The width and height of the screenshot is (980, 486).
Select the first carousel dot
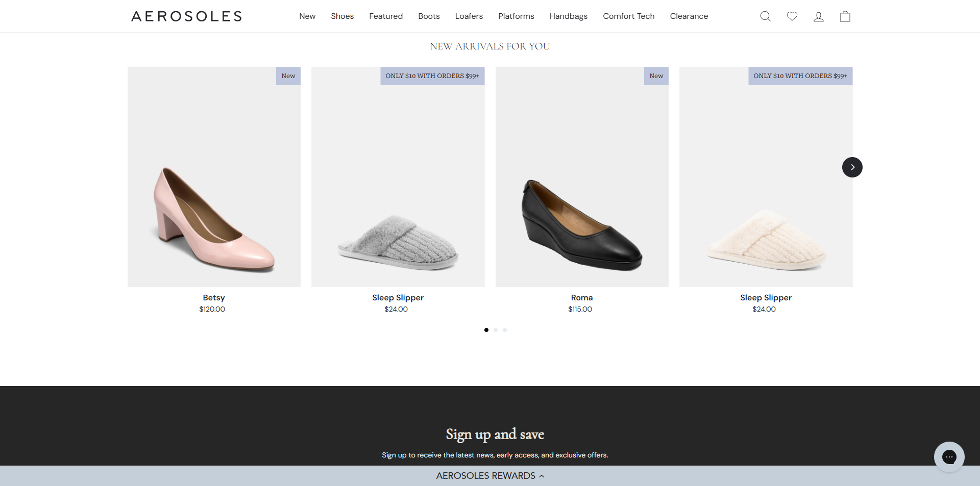(486, 330)
